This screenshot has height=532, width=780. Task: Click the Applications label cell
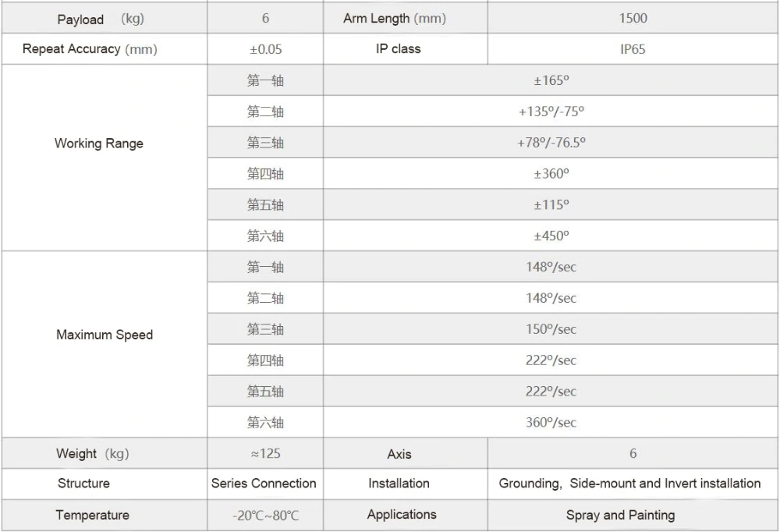pos(406,515)
